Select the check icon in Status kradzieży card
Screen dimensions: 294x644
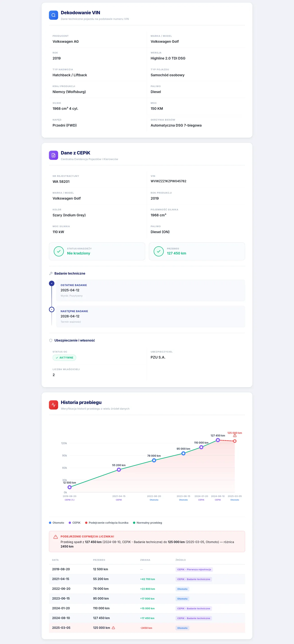coord(59,251)
